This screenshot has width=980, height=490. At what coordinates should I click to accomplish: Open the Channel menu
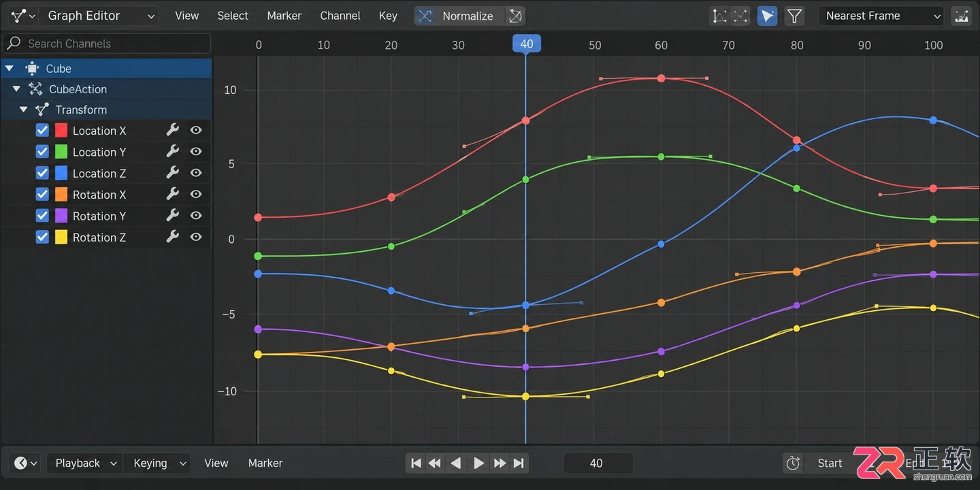pyautogui.click(x=340, y=16)
